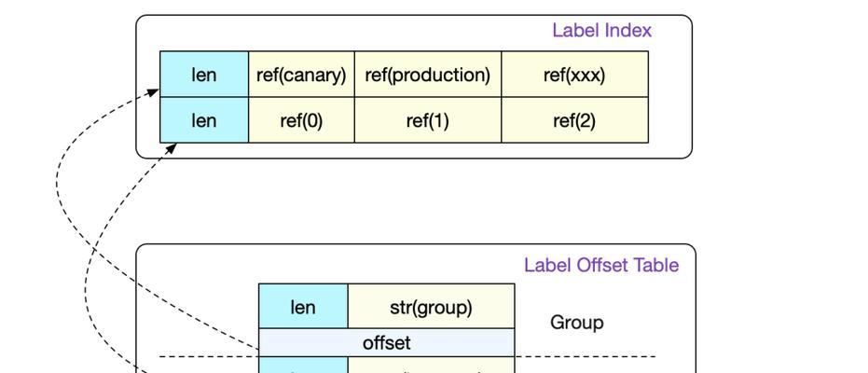Screen dimensions: 868x373
Task: Click dashed separator line right of offset cell
Action: 586,356
